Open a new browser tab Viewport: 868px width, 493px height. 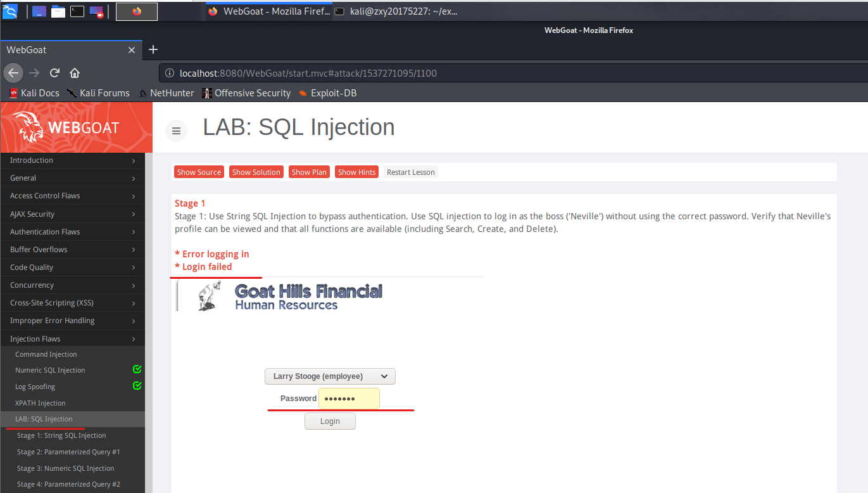pos(153,49)
